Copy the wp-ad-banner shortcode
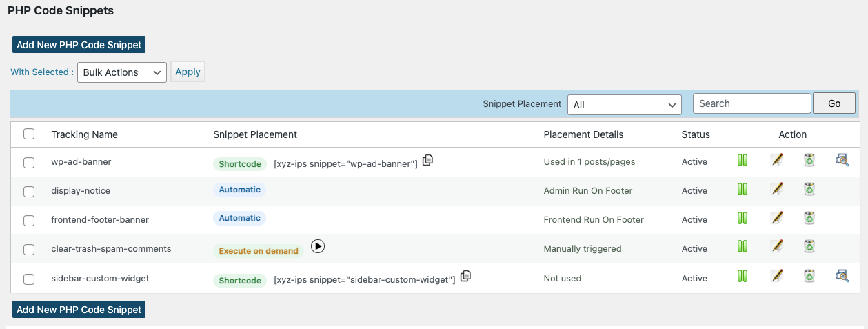This screenshot has height=329, width=868. [428, 160]
